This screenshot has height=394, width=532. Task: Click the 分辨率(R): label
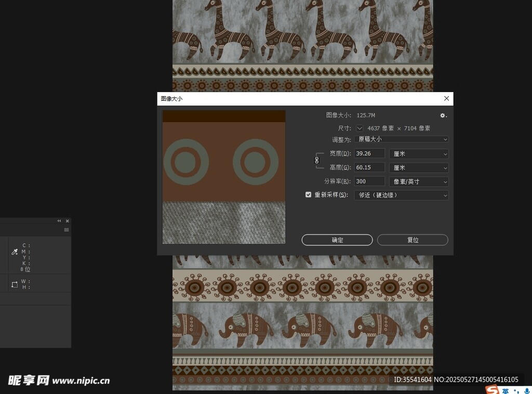(337, 181)
